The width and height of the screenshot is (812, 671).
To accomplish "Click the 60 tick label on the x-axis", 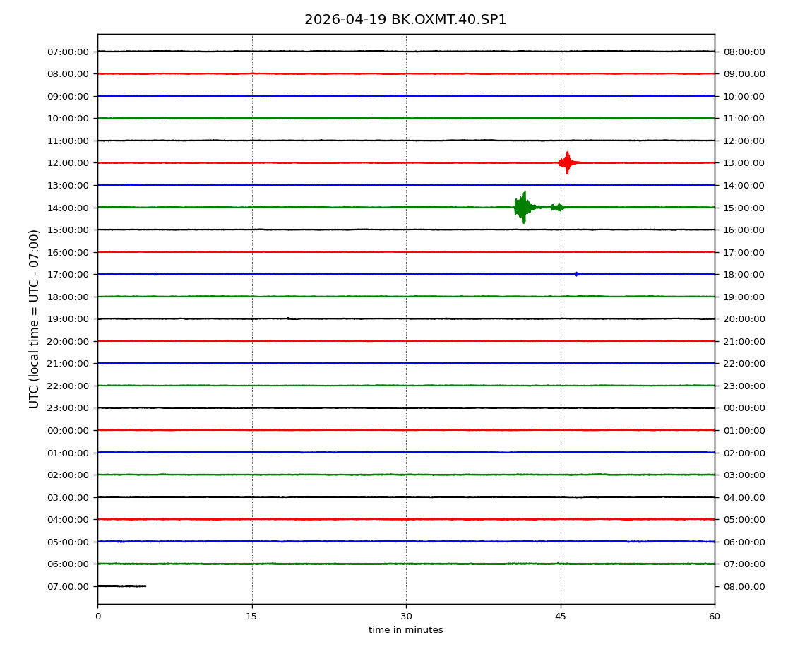I will [715, 617].
